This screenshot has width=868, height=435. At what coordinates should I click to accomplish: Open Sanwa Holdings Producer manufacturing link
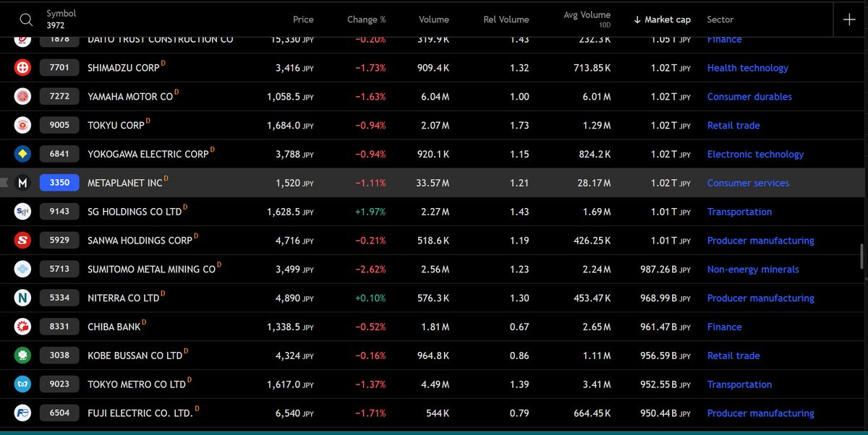click(760, 241)
